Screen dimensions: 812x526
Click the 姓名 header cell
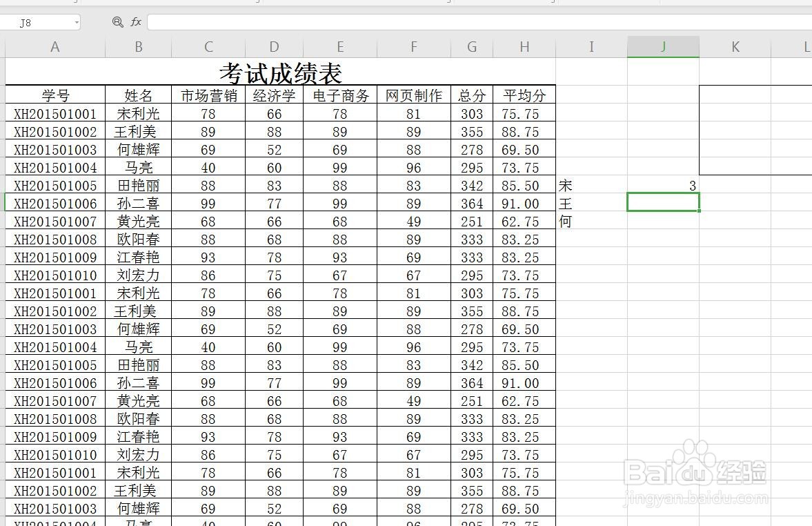[138, 95]
